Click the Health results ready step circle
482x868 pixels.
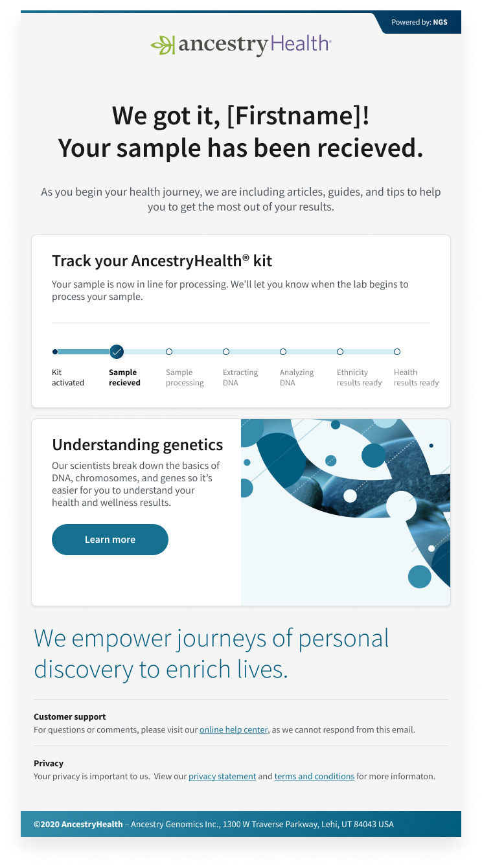click(x=397, y=352)
